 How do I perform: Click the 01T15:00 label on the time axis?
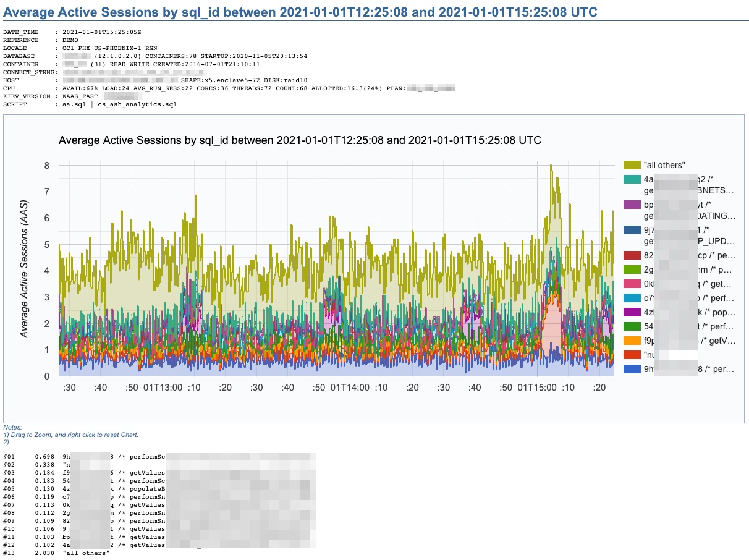tap(536, 388)
